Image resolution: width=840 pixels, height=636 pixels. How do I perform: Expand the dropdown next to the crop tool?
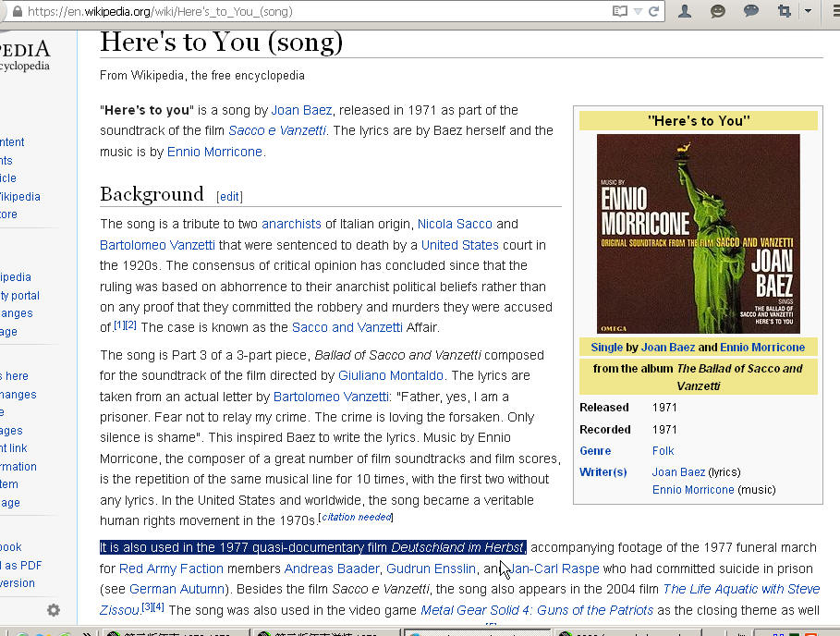click(808, 11)
